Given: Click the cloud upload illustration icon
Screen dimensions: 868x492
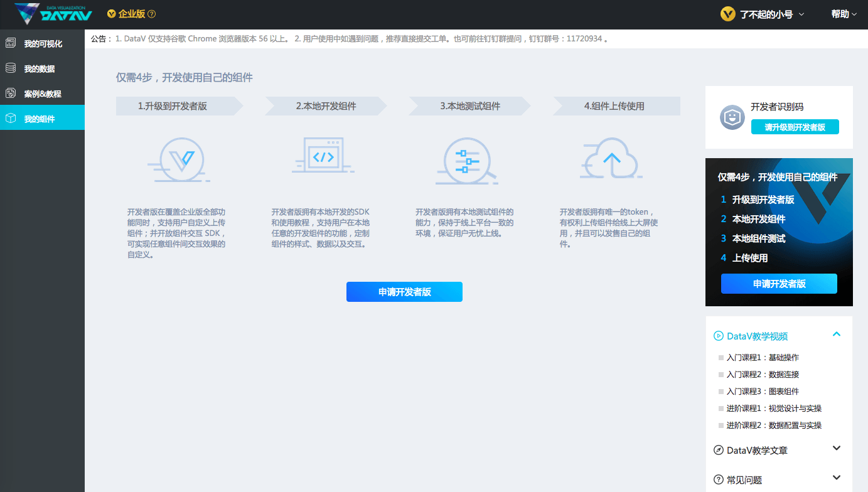Looking at the screenshot, I should (611, 159).
